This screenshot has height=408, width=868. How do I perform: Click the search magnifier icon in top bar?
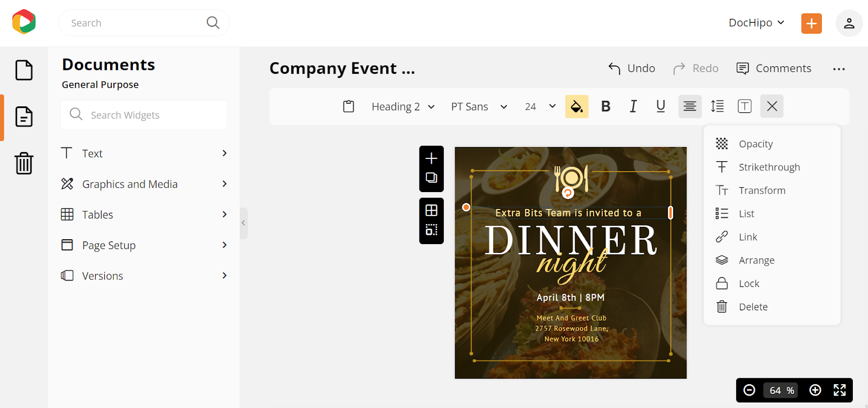213,23
